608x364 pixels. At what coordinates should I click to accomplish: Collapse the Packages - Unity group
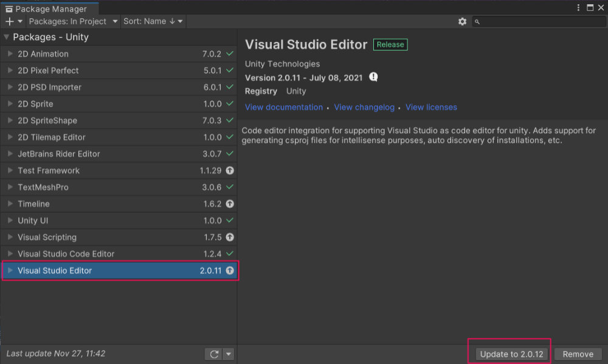(6, 37)
